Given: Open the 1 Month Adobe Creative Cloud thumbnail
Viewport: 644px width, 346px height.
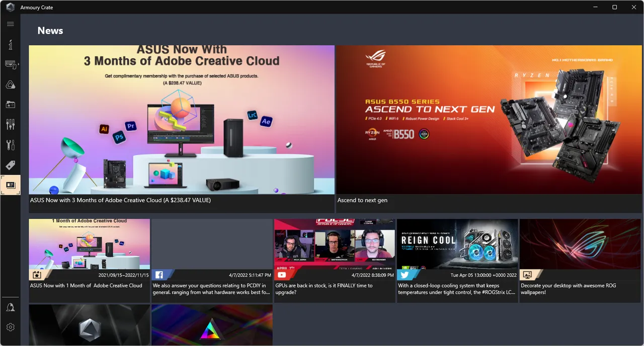Looking at the screenshot, I should 89,244.
